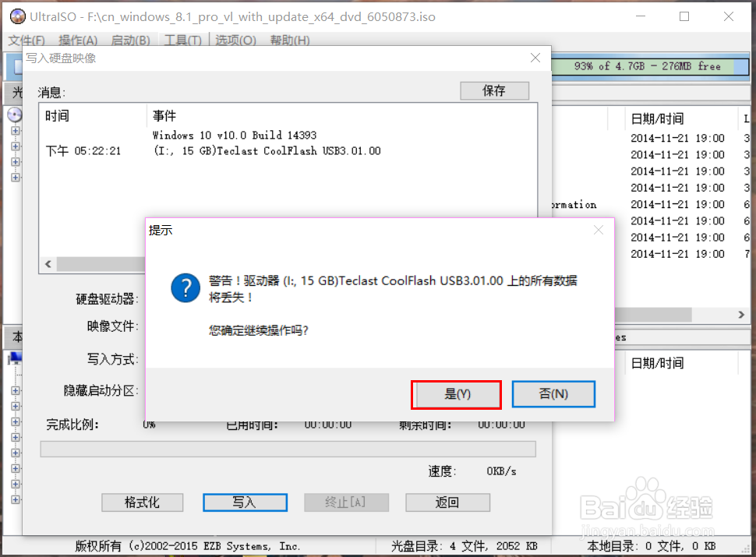The height and width of the screenshot is (557, 756).
Task: Click the 下午 05:22:21 timestamp
Action: pos(83,151)
